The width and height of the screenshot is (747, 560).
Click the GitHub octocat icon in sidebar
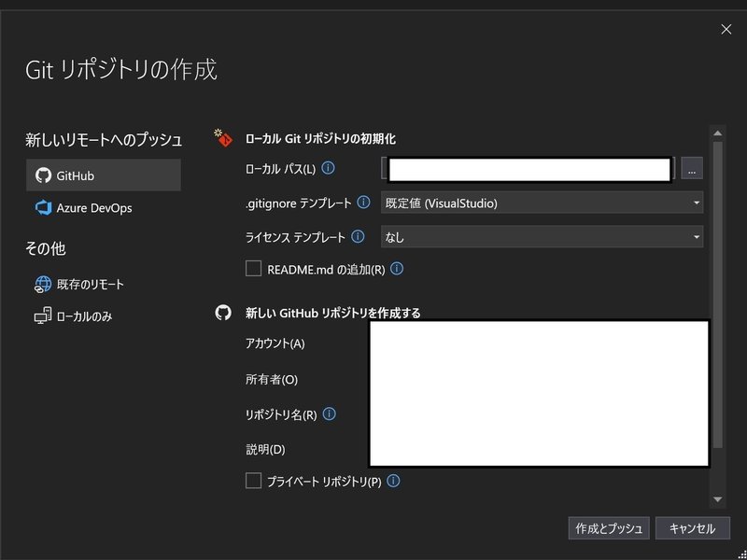coord(43,175)
